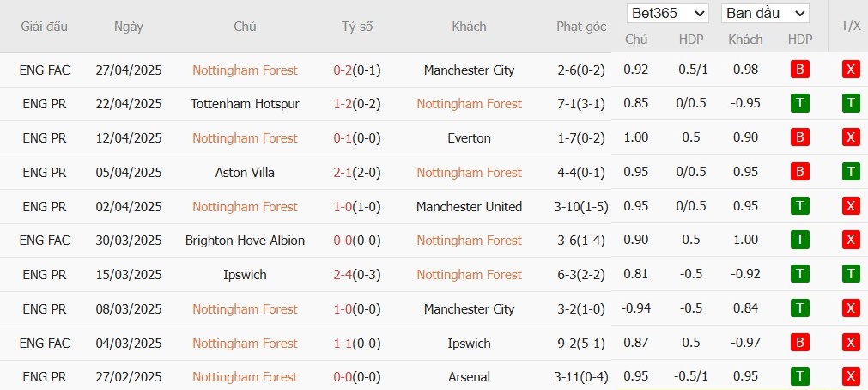Select the Giải đấu column header

point(45,27)
